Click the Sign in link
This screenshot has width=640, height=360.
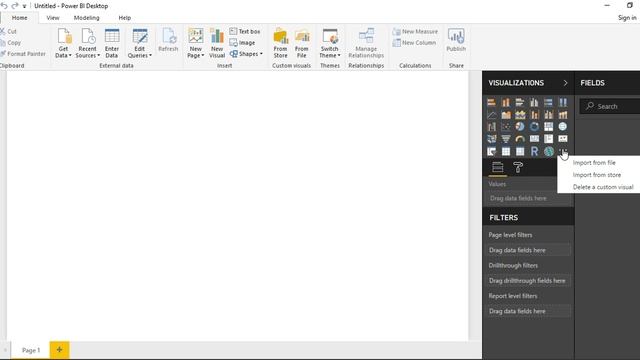pos(627,18)
